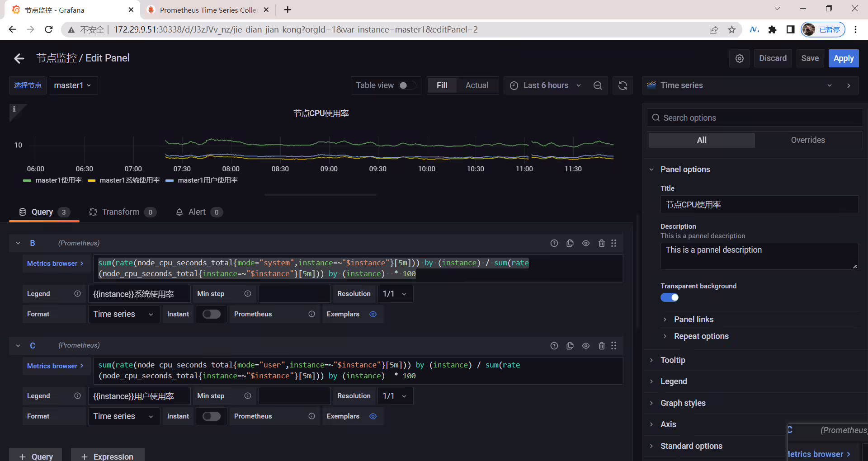Click the drag handle of query C
Image resolution: width=868 pixels, height=461 pixels.
tap(614, 346)
